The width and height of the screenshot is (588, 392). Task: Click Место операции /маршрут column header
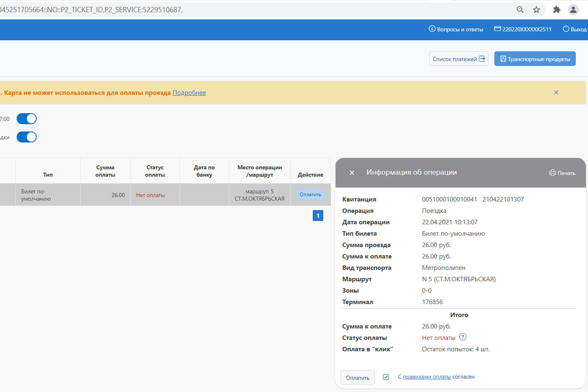(x=260, y=171)
